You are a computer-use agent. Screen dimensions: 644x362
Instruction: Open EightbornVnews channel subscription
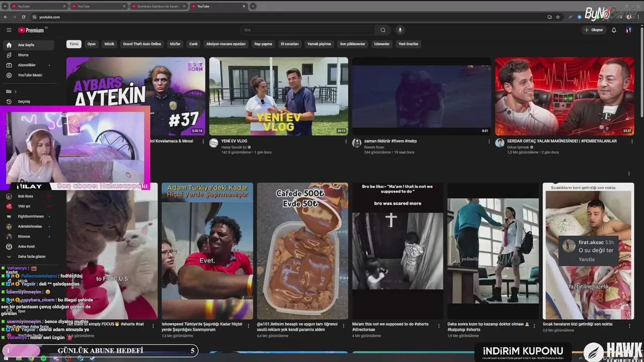coord(30,216)
